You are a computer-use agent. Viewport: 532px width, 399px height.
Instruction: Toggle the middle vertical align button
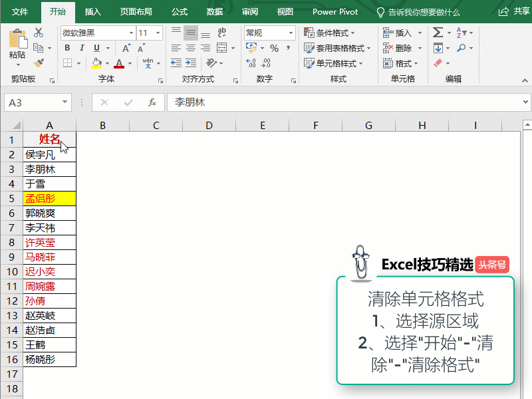[x=191, y=33]
